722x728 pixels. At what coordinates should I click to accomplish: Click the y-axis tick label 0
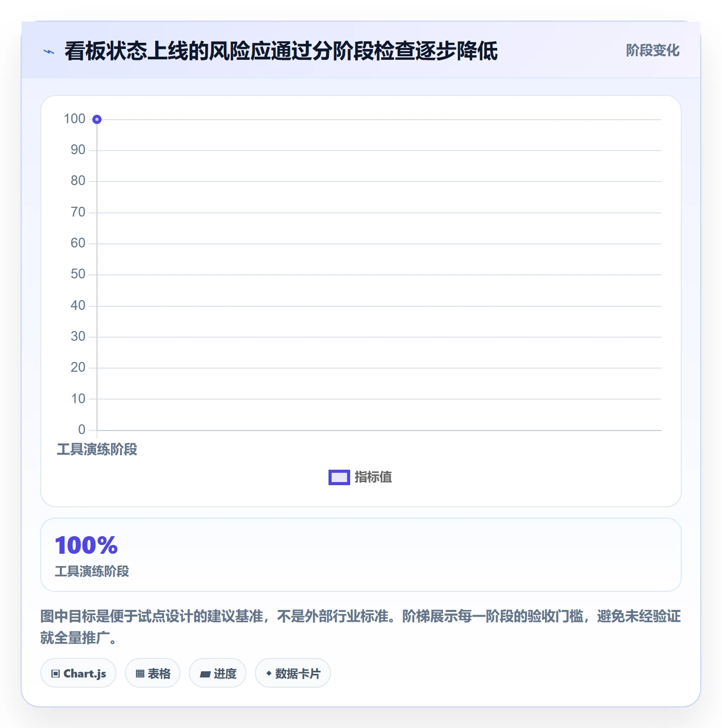click(81, 429)
